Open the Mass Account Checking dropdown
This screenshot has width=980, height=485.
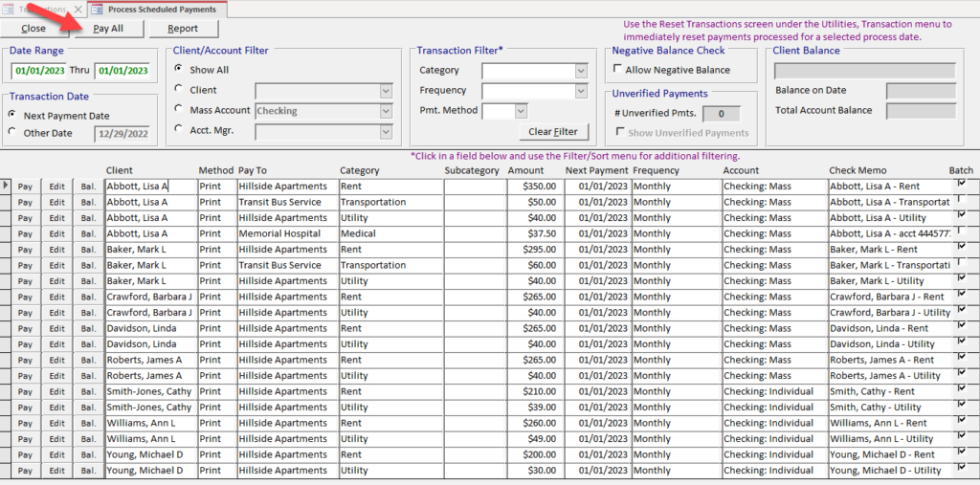[386, 111]
